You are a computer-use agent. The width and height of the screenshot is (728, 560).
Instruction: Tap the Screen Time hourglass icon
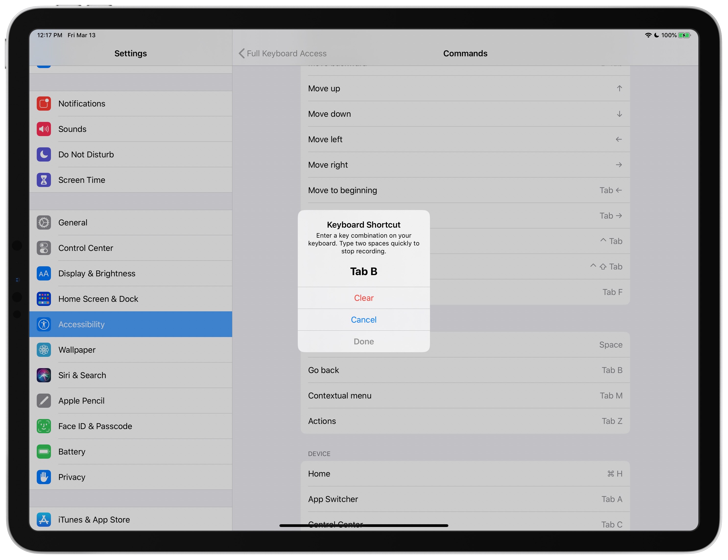(44, 180)
